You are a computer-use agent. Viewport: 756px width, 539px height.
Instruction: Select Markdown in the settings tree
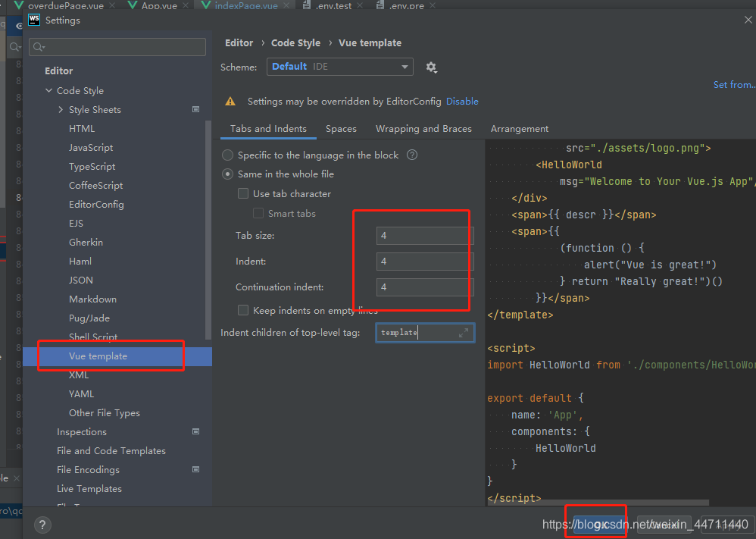click(x=92, y=299)
